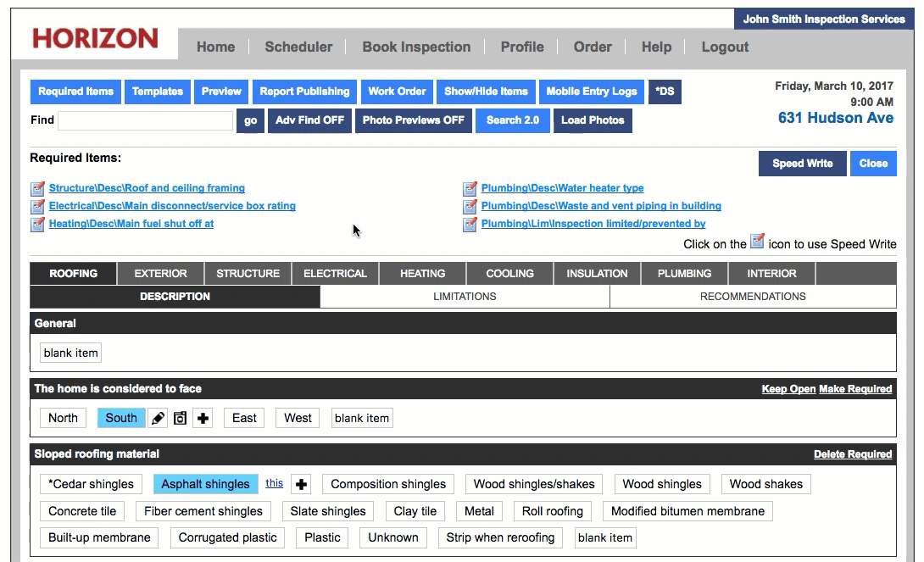Click the camera photo icon beside South

180,418
